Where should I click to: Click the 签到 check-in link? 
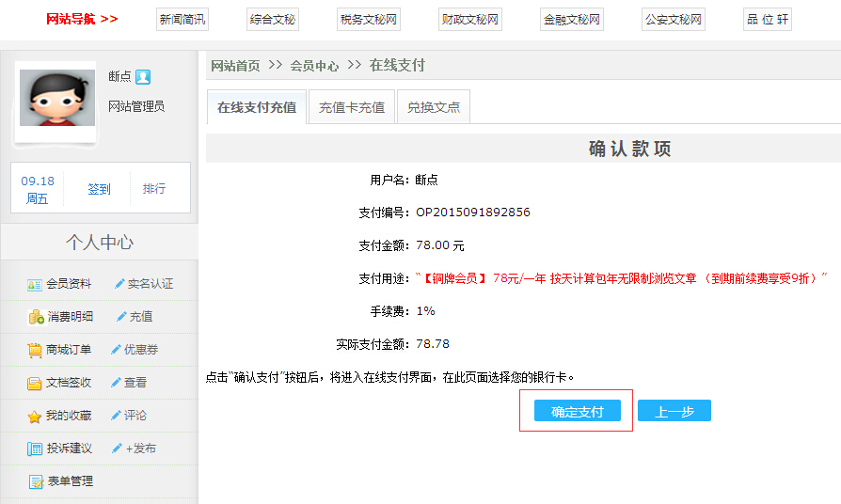click(x=99, y=189)
